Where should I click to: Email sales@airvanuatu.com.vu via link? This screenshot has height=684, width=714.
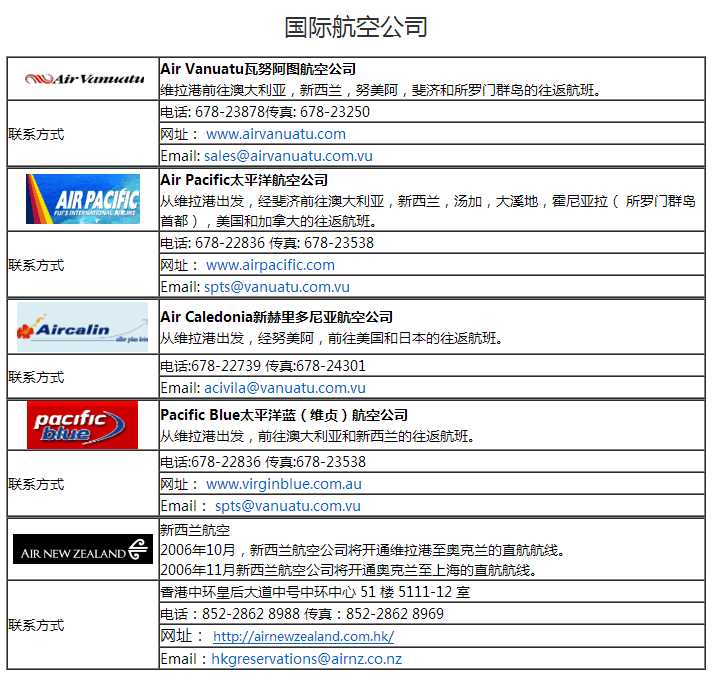288,156
